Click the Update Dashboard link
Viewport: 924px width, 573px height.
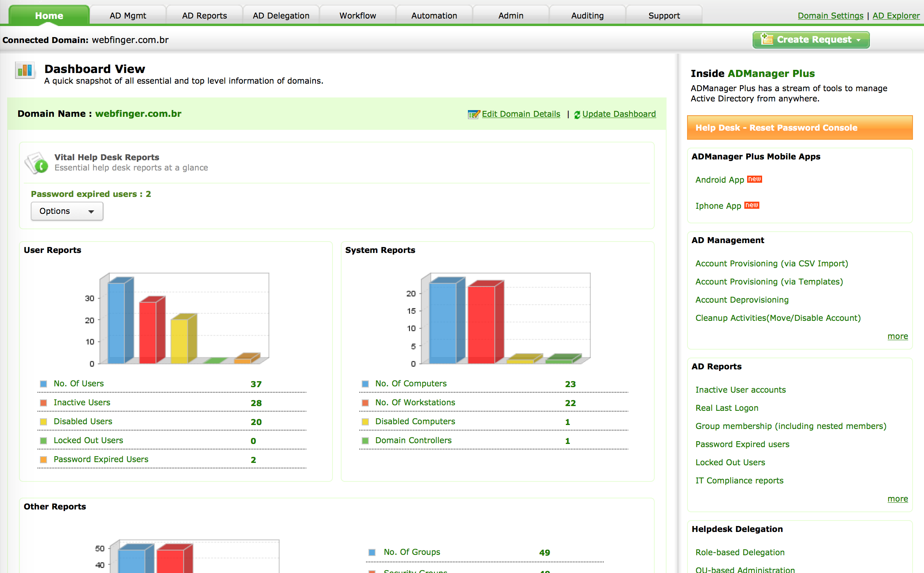619,114
